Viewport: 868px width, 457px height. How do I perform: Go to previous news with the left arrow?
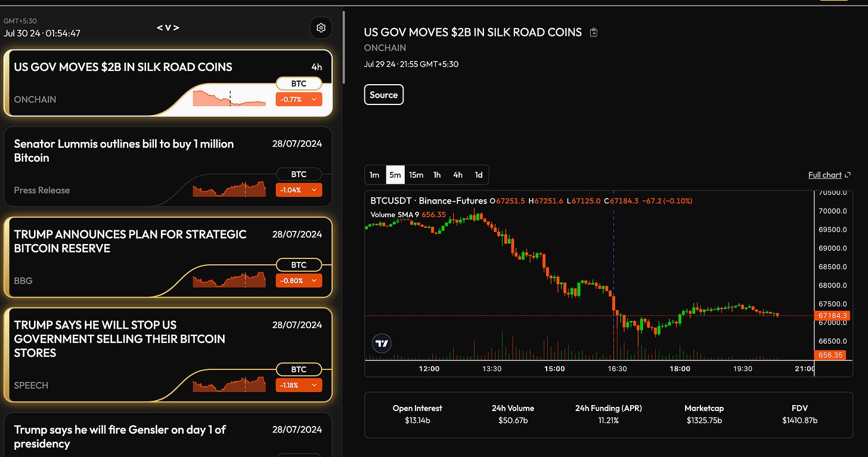159,27
